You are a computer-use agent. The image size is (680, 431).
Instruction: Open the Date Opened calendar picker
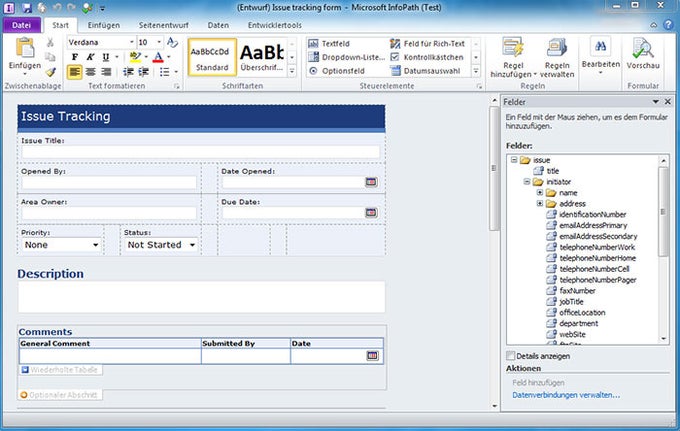[371, 182]
